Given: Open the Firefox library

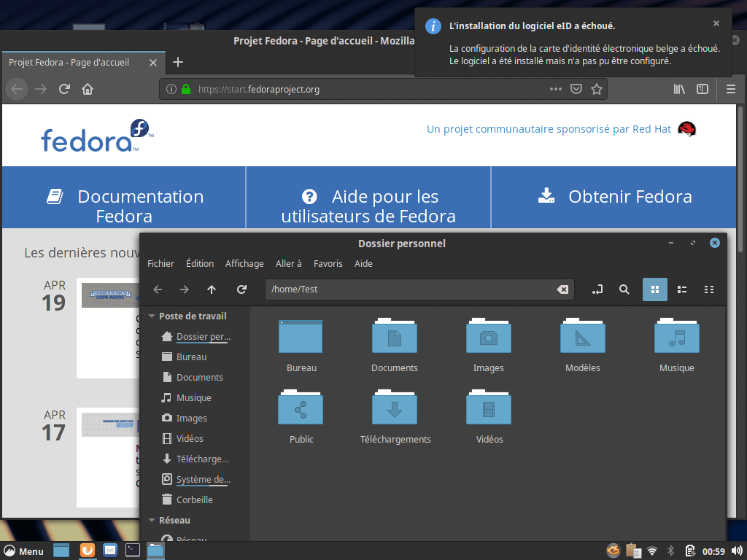Looking at the screenshot, I should tap(679, 89).
